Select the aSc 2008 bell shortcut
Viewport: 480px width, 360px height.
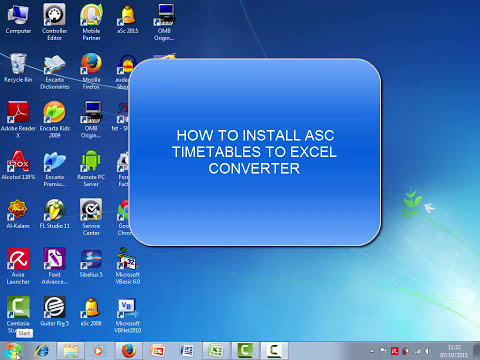pos(91,311)
